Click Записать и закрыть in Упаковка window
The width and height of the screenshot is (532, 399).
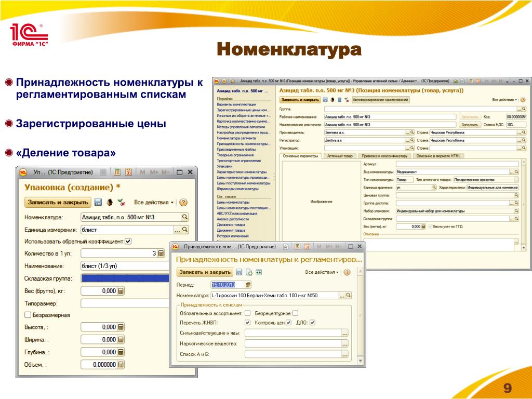click(x=58, y=202)
